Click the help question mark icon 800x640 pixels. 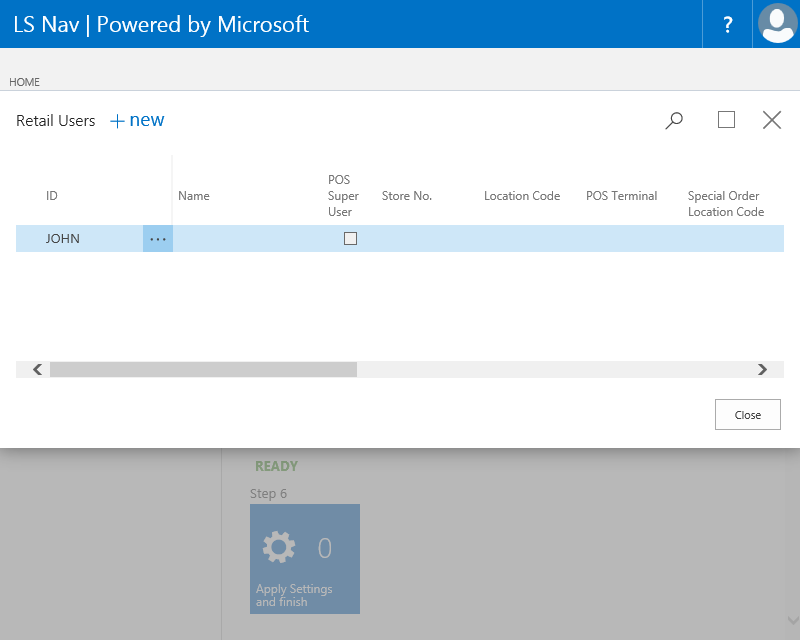click(728, 24)
